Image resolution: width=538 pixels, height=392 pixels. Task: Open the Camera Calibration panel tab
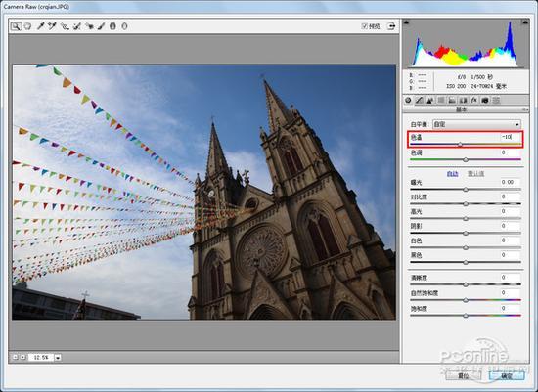(x=485, y=100)
